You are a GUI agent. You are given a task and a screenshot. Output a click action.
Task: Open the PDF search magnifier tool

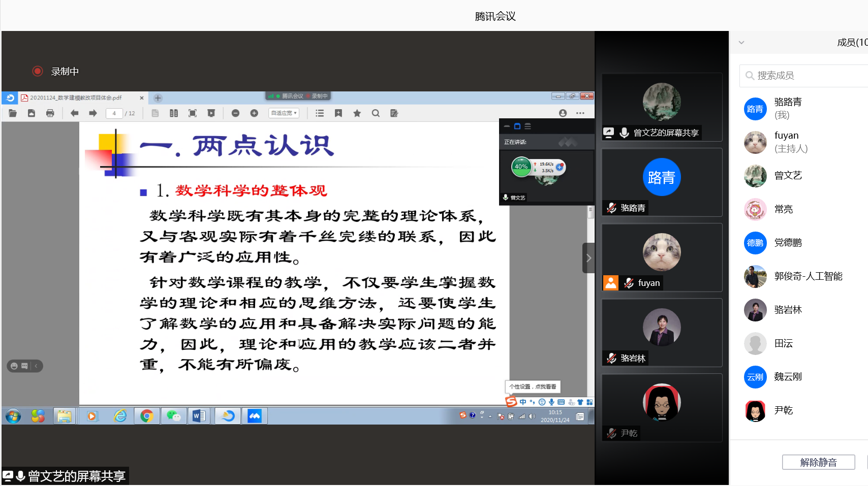(376, 113)
